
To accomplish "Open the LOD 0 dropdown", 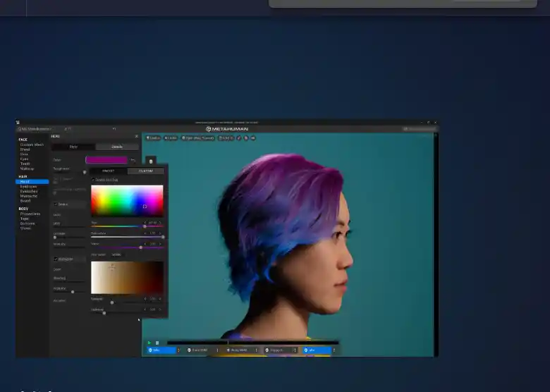I will click(226, 137).
